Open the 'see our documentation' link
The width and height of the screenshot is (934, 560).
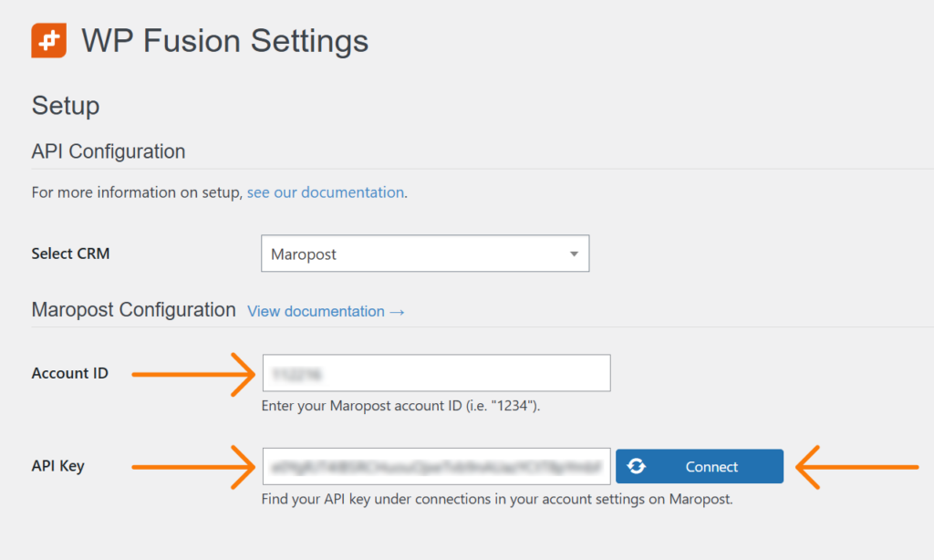point(325,192)
